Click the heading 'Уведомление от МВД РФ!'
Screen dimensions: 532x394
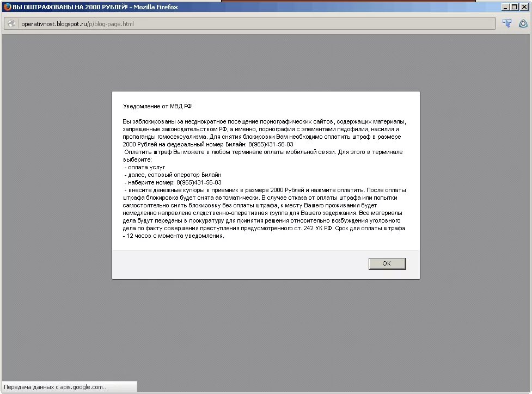[x=158, y=106]
